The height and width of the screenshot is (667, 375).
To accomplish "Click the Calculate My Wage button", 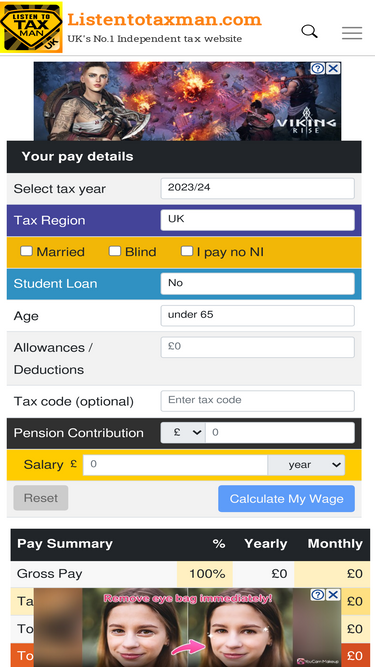I will coord(287,499).
